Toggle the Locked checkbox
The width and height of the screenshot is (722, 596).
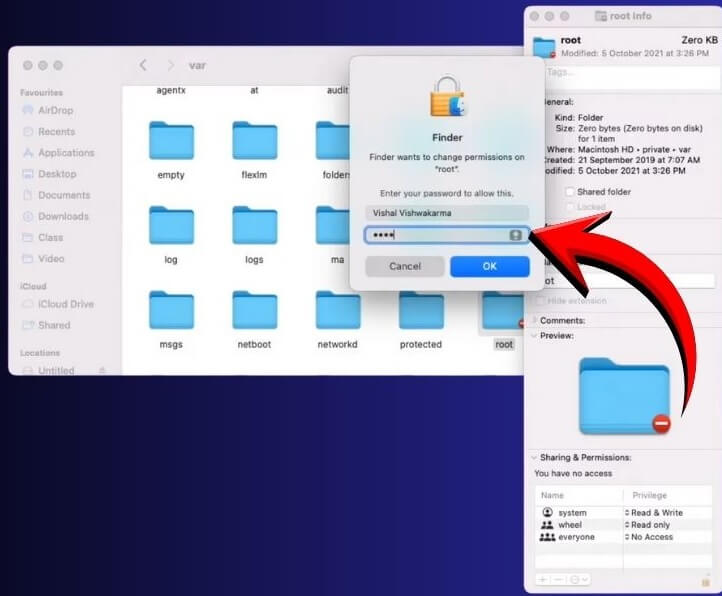[x=570, y=206]
